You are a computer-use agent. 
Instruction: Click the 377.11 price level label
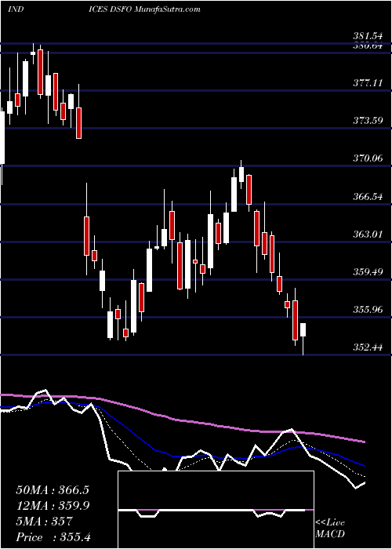tap(368, 83)
